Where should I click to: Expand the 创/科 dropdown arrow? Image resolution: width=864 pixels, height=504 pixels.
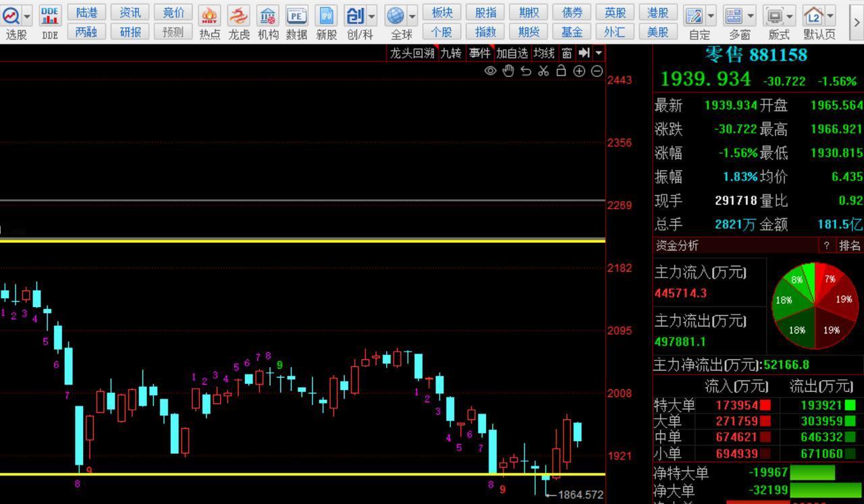[x=371, y=16]
